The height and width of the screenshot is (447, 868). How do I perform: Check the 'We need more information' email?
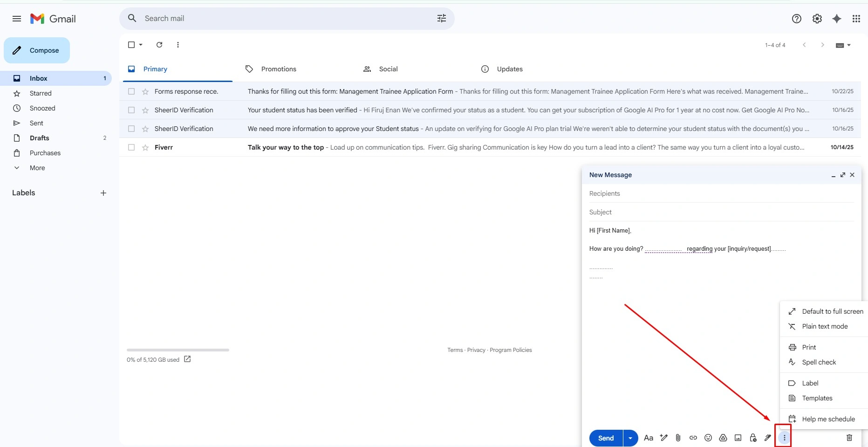131,129
